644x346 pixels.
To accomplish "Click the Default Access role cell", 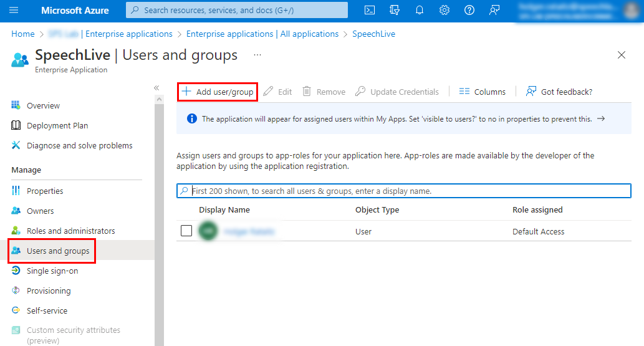I will (538, 232).
